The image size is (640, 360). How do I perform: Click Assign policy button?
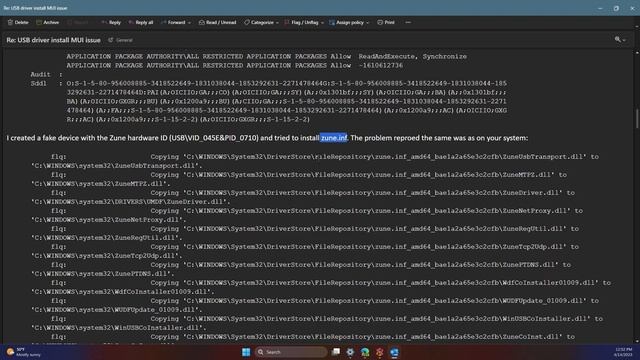point(347,22)
